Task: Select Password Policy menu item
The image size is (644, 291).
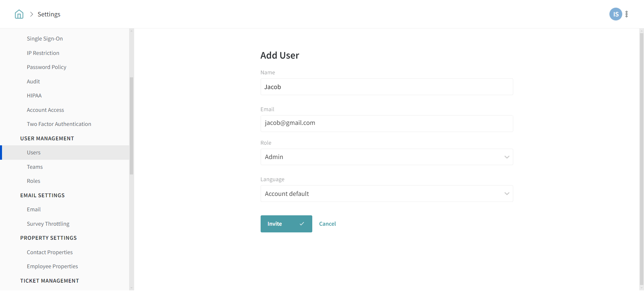Action: [46, 67]
